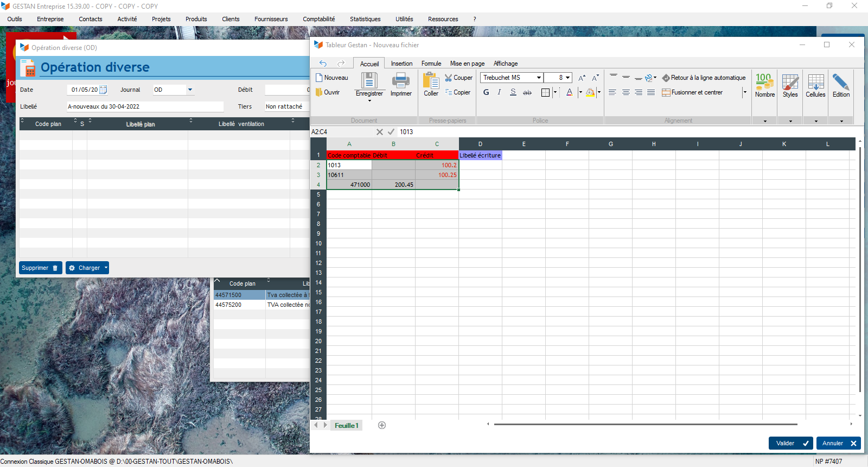Click the Nombre format icon
868x467 pixels.
pos(764,82)
